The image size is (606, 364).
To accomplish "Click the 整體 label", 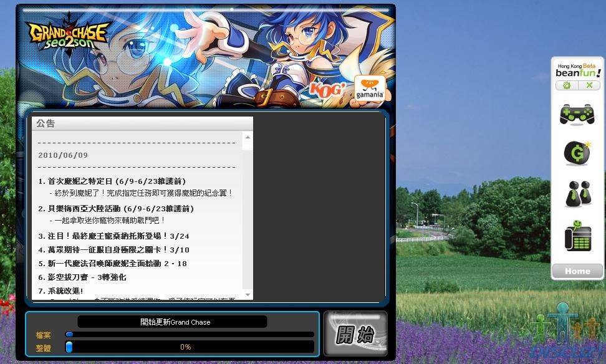I will coord(43,348).
